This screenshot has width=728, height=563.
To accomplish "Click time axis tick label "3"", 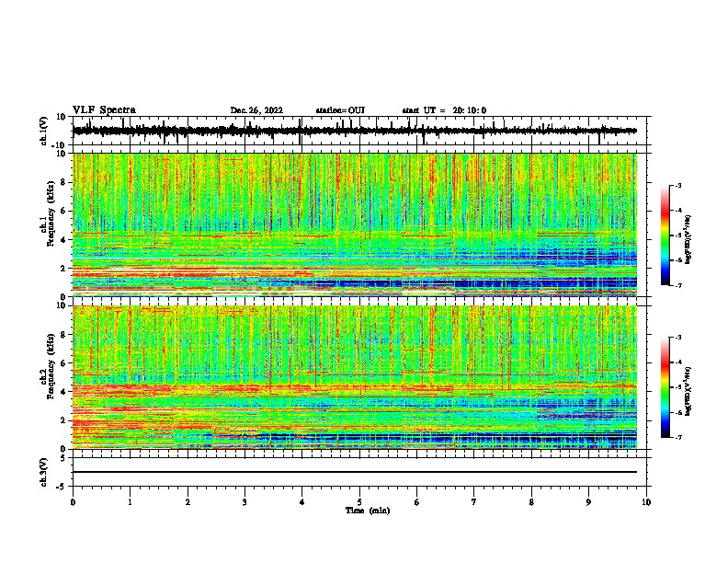I will point(245,502).
